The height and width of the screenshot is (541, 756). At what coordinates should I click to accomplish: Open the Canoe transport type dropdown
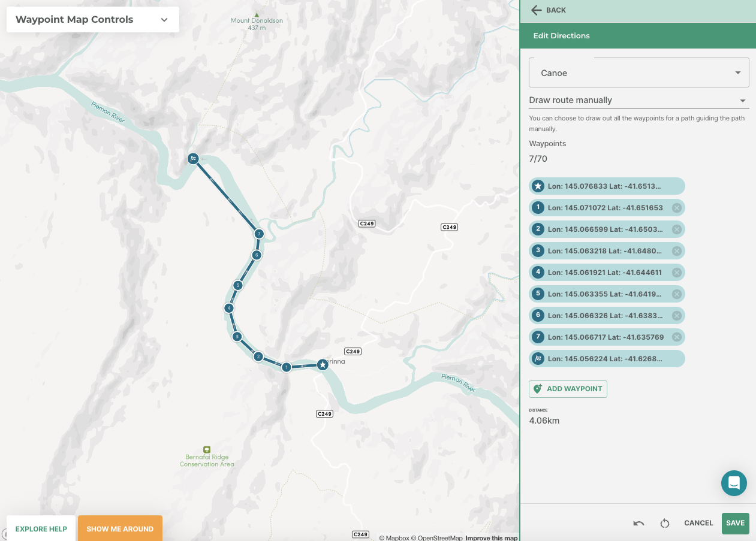tap(638, 73)
